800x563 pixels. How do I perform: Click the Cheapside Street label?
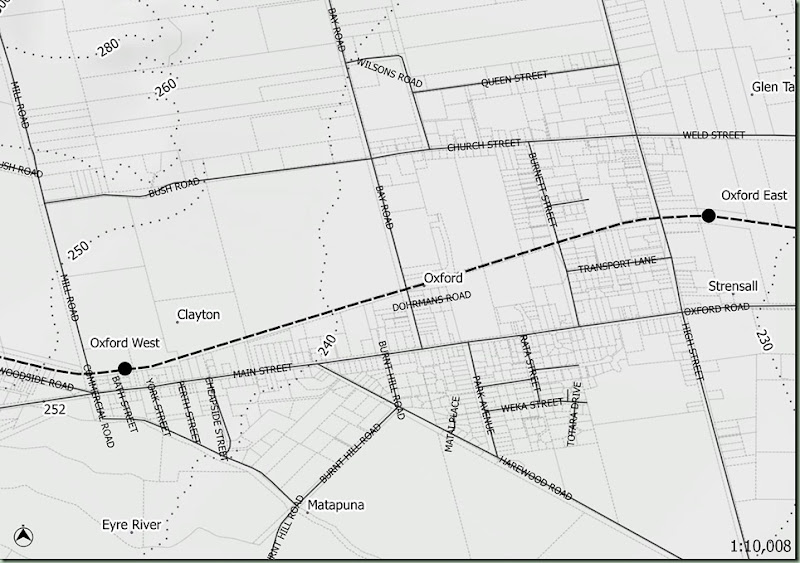(x=216, y=419)
